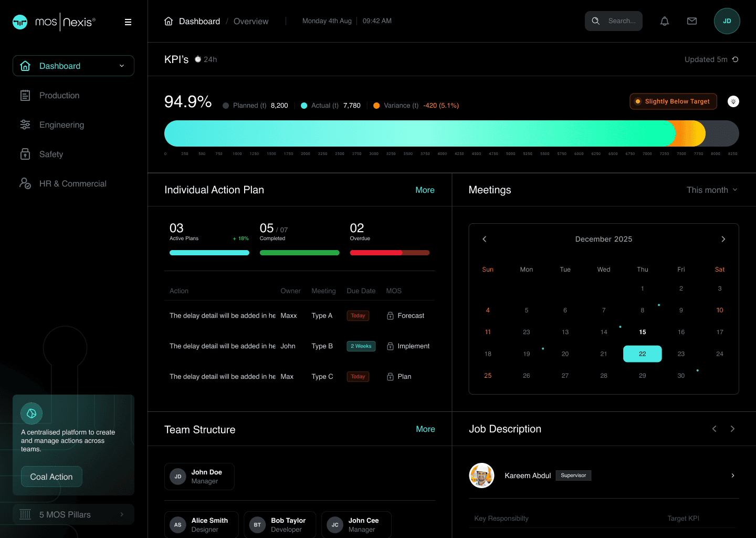Select December 15 in the calendar
756x538 pixels.
pyautogui.click(x=643, y=332)
